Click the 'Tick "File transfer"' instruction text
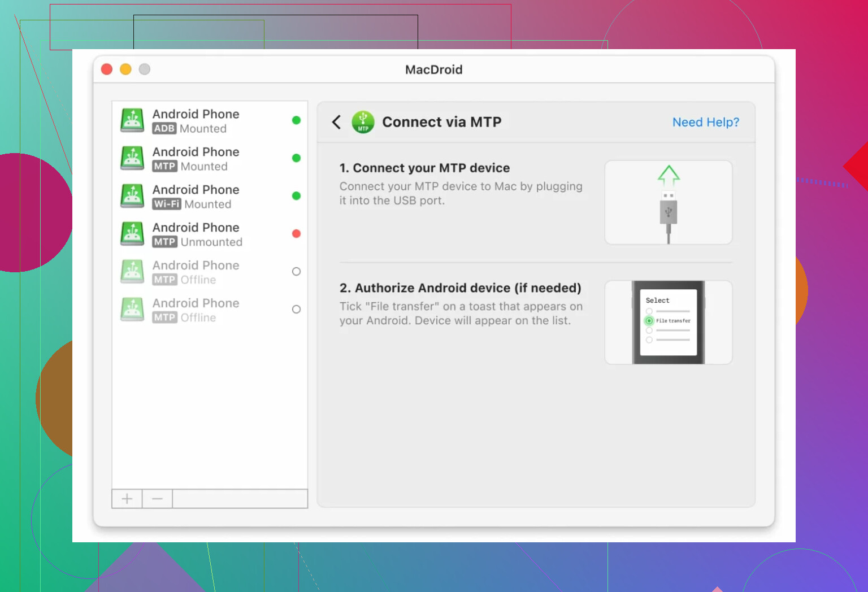 [x=461, y=314]
